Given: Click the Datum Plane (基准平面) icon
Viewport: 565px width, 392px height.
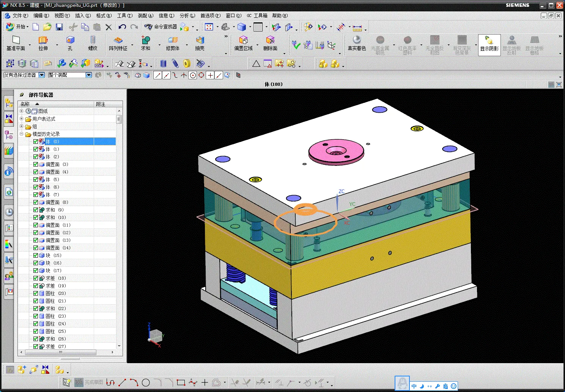Looking at the screenshot, I should [x=16, y=40].
